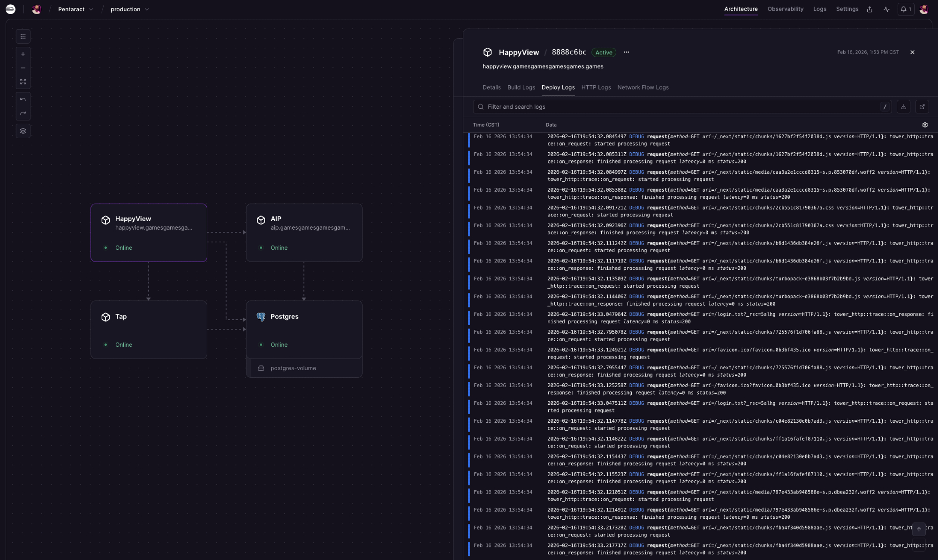938x560 pixels.
Task: Open the deployment three-dots menu
Action: [x=626, y=52]
